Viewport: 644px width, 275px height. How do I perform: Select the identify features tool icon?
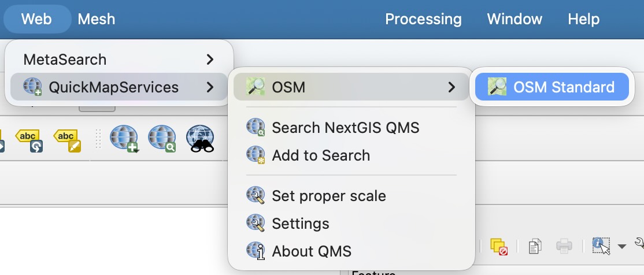coord(601,246)
